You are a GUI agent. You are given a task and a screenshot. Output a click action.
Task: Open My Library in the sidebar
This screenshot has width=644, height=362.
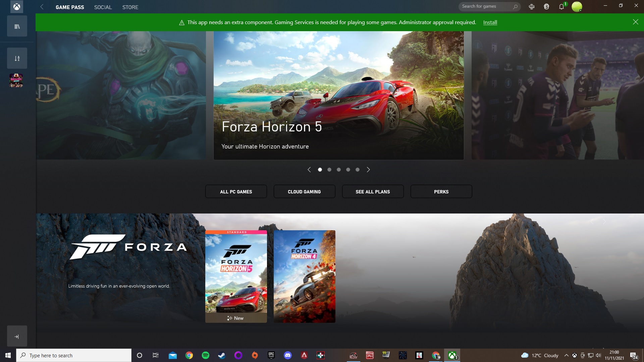coord(17,26)
